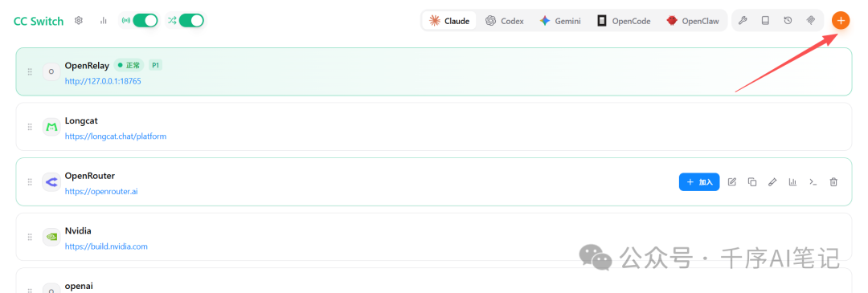
Task: Toggle the proxy broadcast switch off
Action: [x=145, y=20]
